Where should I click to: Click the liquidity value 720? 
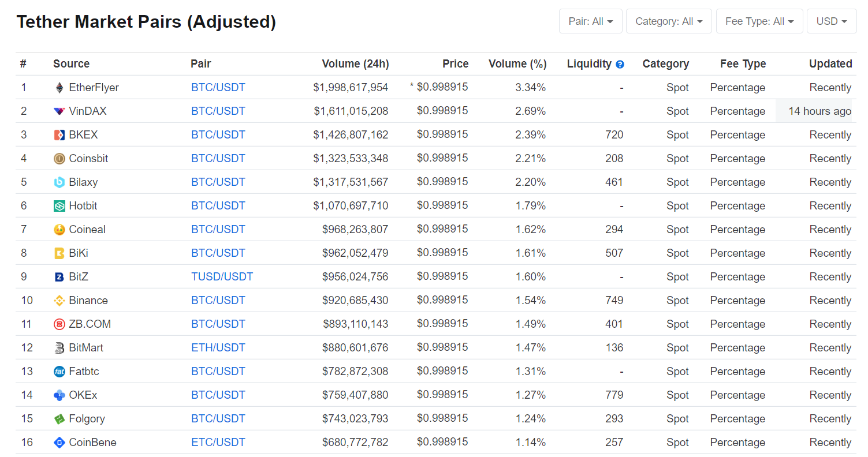[614, 135]
